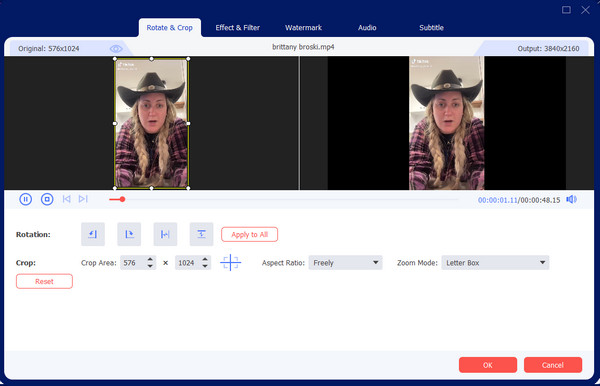Viewport: 600px width, 386px height.
Task: Increase crop width with up arrow
Action: click(x=150, y=259)
